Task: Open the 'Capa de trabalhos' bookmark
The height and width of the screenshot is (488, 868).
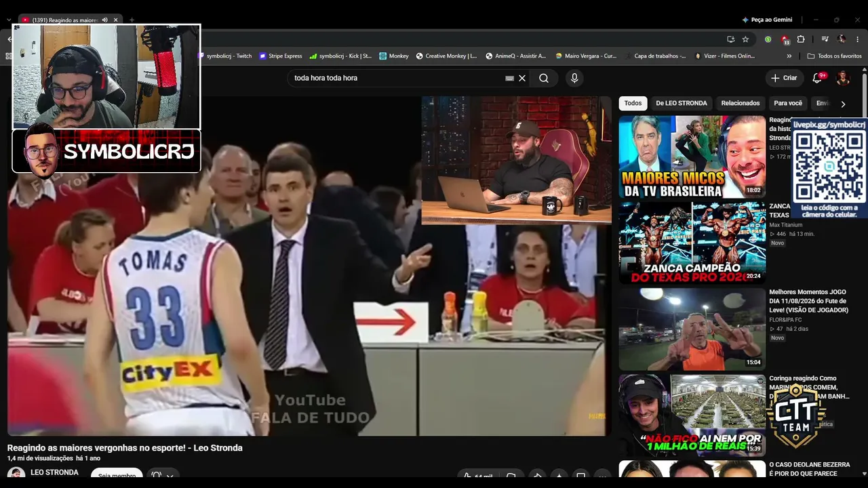Action: pyautogui.click(x=655, y=56)
